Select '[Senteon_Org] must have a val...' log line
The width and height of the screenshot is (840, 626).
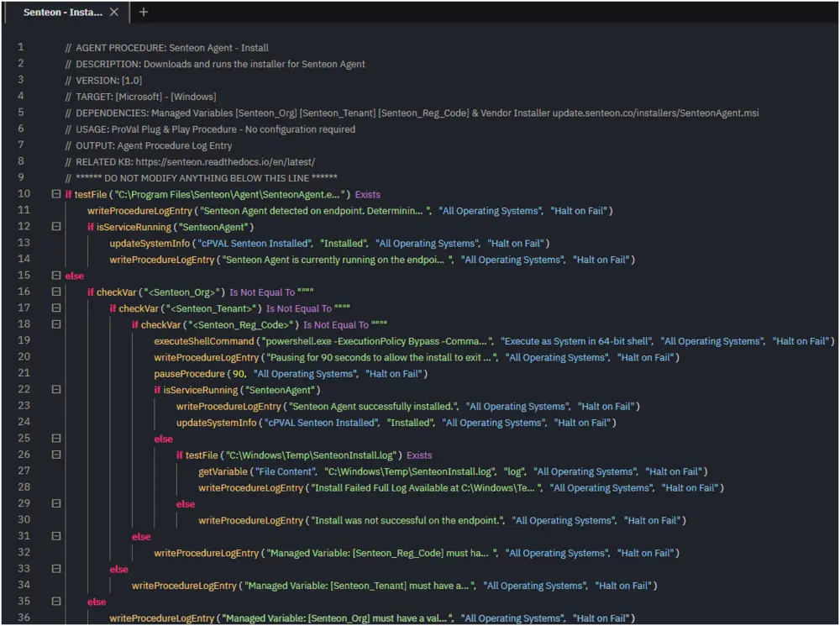click(372, 618)
